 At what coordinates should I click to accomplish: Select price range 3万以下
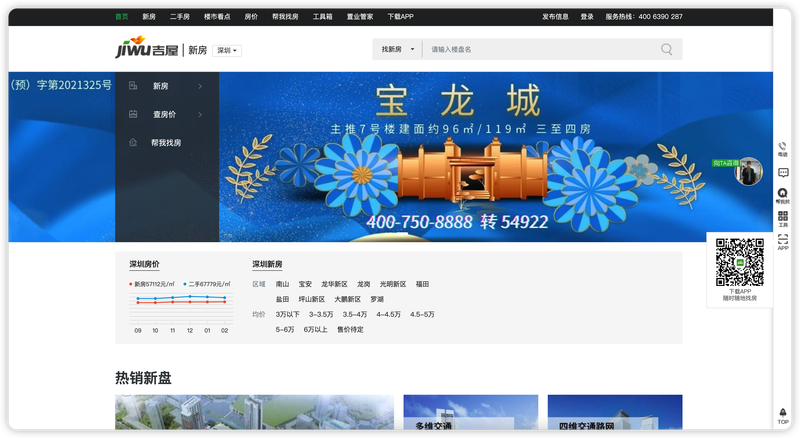click(288, 314)
